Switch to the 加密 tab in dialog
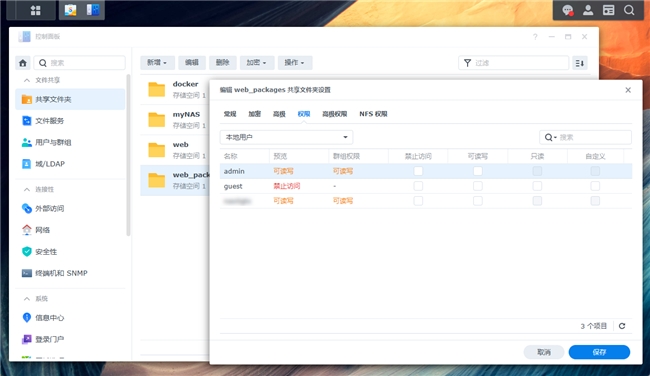Viewport: 650px width, 376px height. [x=255, y=114]
